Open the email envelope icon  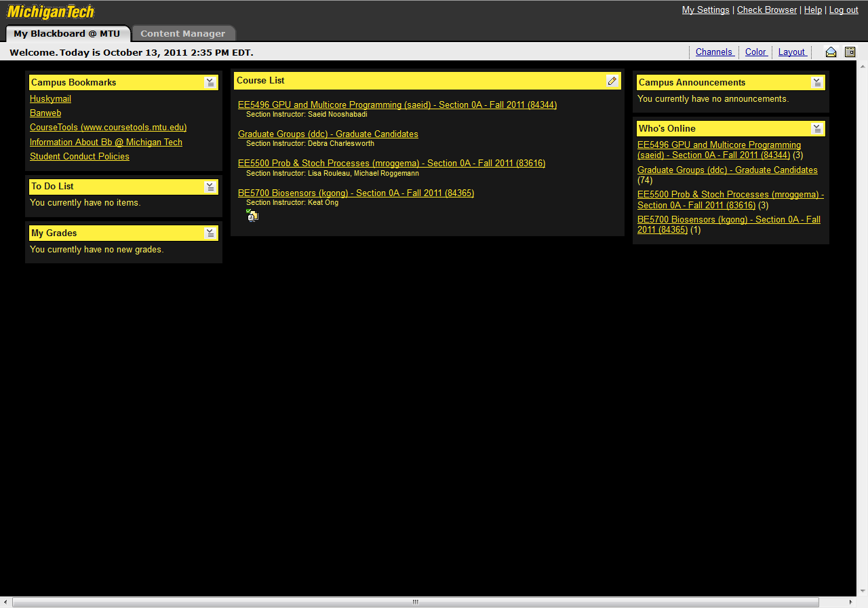click(x=831, y=52)
